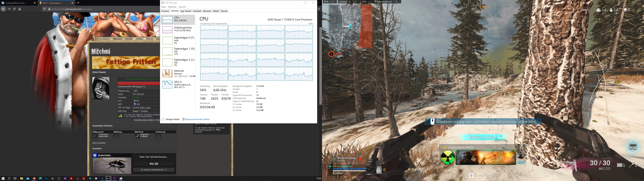644x181 pixels.
Task: Click the browser reload button
Action: pyautogui.click(x=14, y=9)
